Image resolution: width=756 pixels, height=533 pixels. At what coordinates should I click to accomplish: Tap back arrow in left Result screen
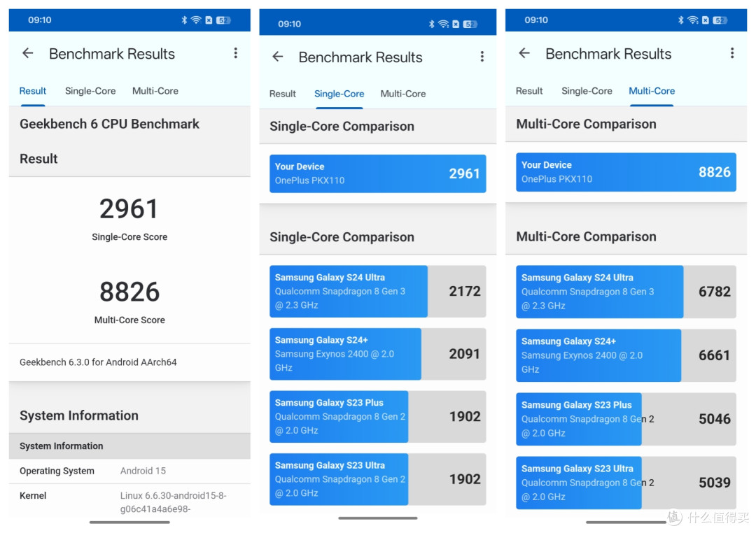28,53
